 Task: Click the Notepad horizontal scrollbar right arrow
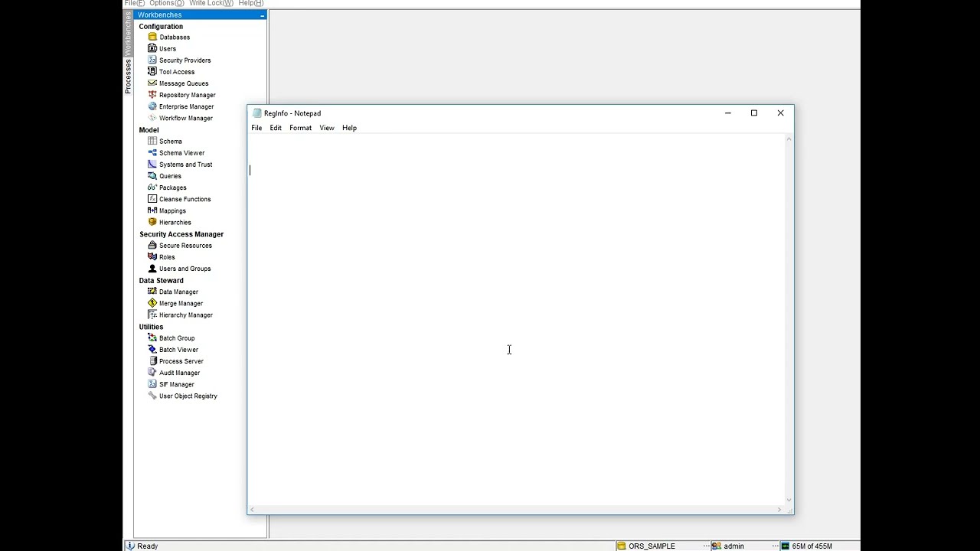[779, 510]
